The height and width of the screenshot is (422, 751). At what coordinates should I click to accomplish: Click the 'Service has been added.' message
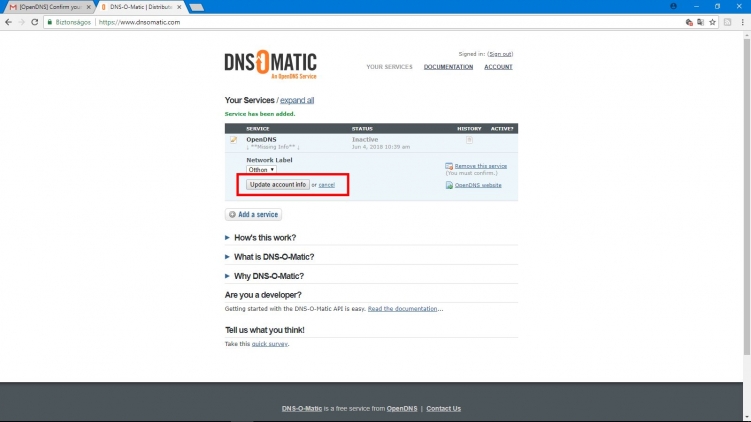(260, 114)
